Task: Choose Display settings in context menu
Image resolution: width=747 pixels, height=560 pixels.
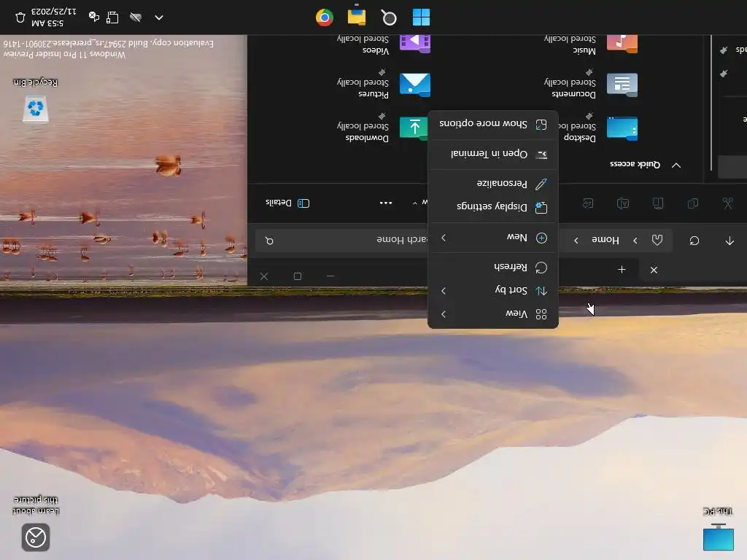Action: pos(493,206)
